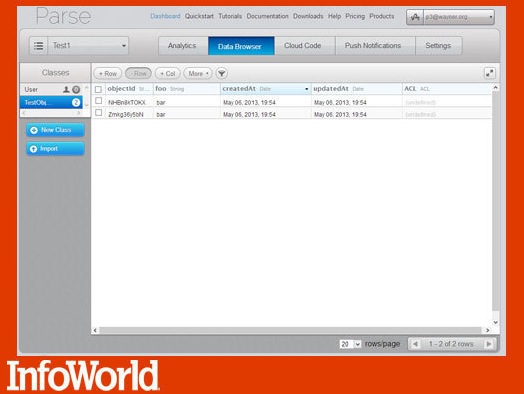Click the account key icon beside email
The height and width of the screenshot is (394, 524).
[415, 17]
